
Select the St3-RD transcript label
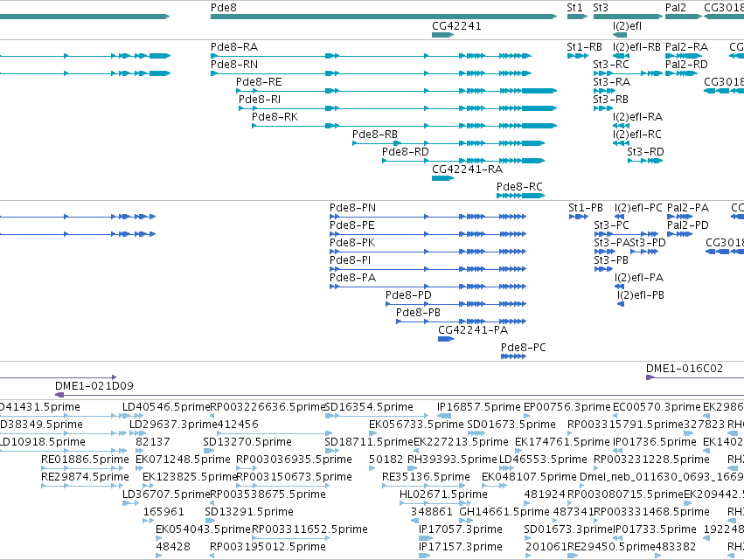point(646,152)
